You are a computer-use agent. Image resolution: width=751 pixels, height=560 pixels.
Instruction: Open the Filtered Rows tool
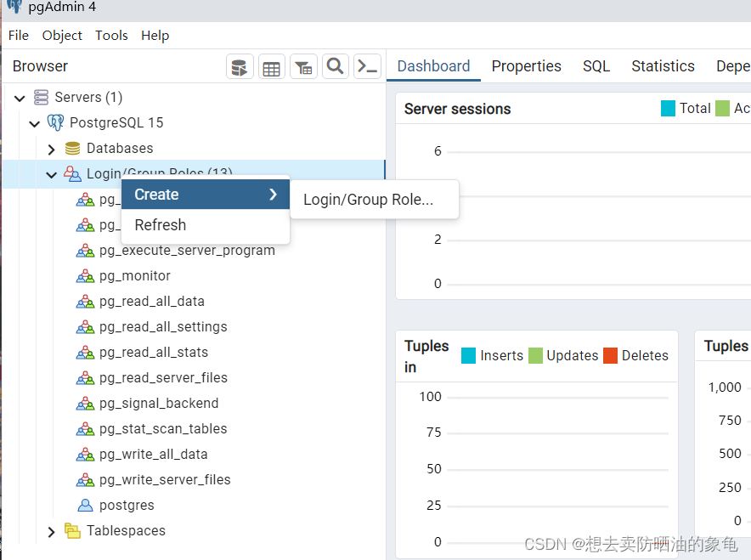303,66
